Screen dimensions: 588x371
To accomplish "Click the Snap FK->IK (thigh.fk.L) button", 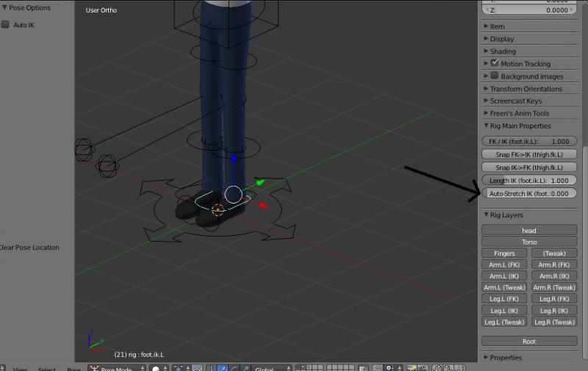I will pos(529,154).
